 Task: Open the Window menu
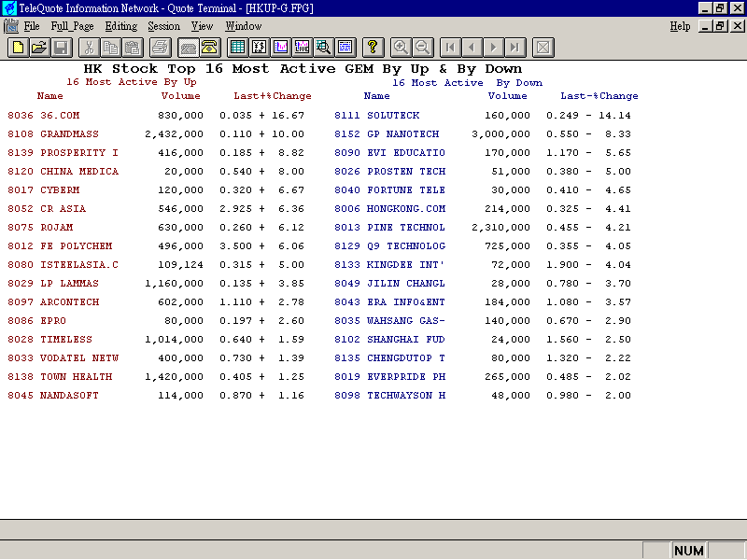[244, 26]
